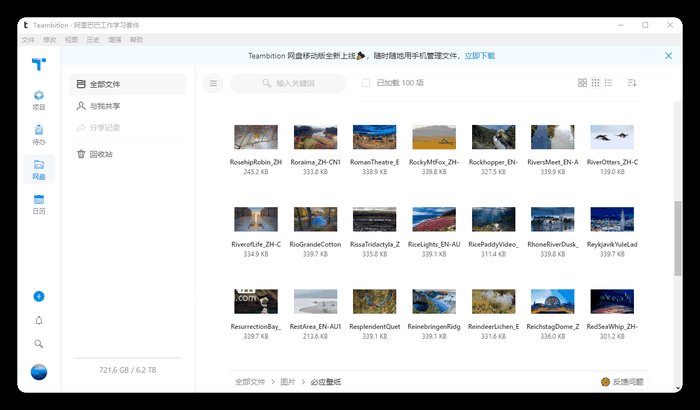Select the RiverofLife_ZH-C thumbnail
Image resolution: width=700 pixels, height=410 pixels.
(x=256, y=219)
